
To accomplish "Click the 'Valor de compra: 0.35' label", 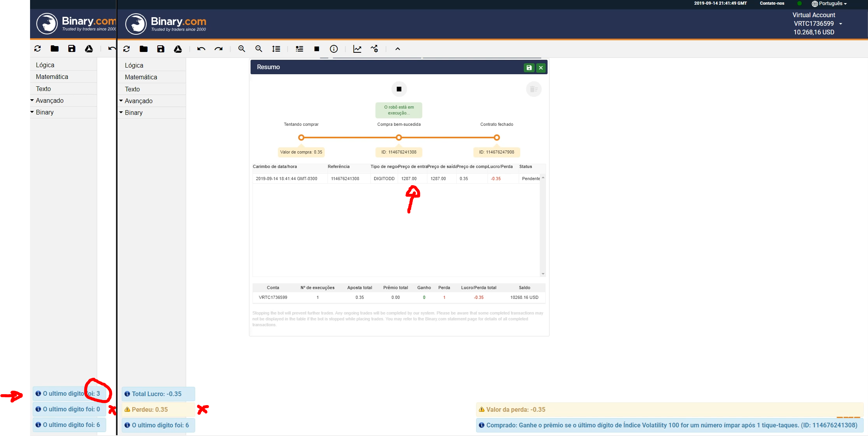I will tap(301, 152).
